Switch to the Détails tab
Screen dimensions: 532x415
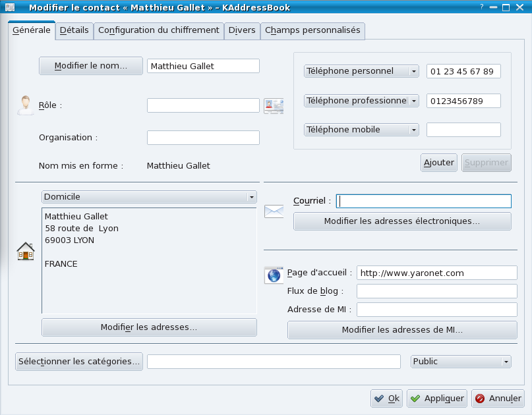click(74, 30)
